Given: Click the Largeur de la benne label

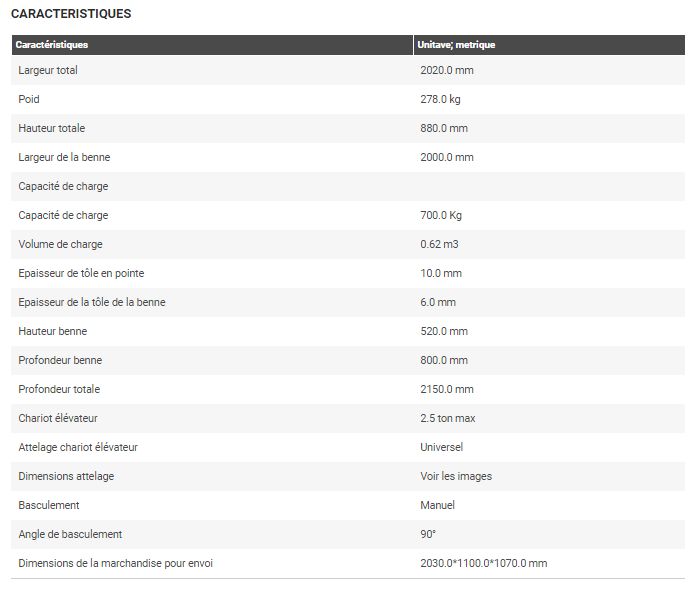Looking at the screenshot, I should pyautogui.click(x=63, y=157).
